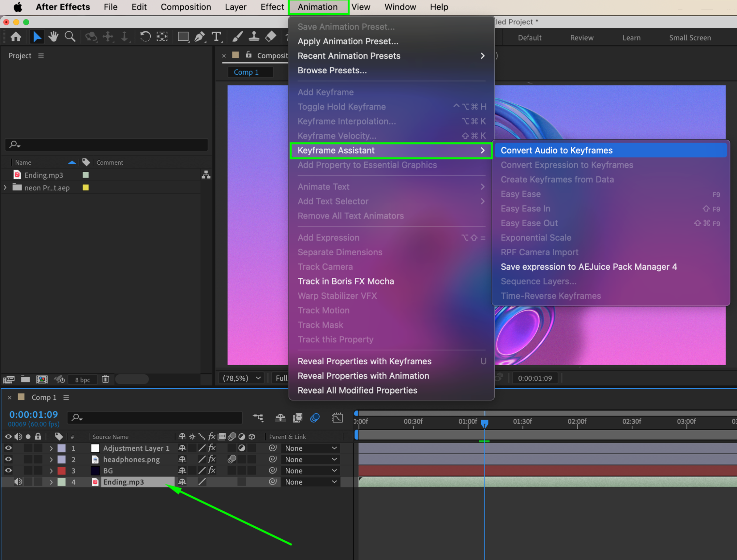Click the 8 bpc color depth button
This screenshot has height=560, width=737.
82,380
